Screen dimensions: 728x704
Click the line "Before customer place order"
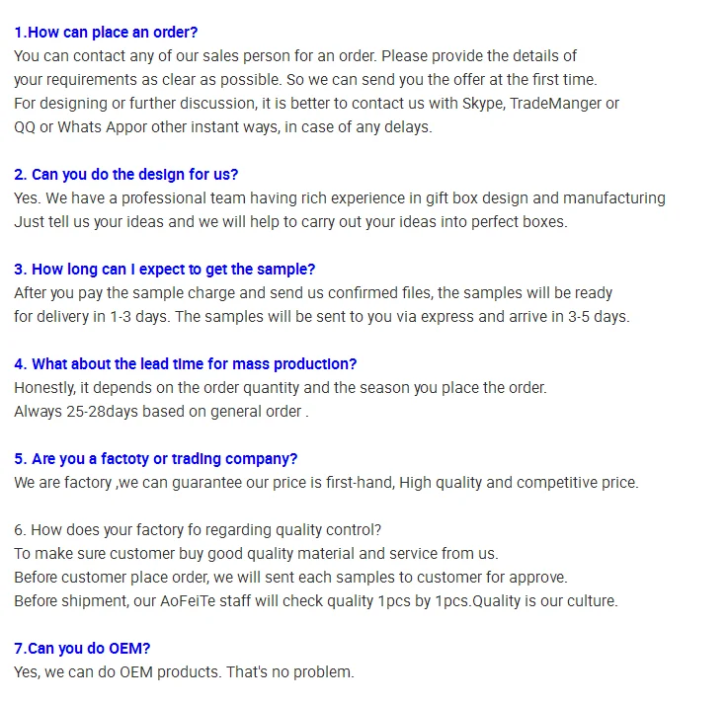[290, 578]
